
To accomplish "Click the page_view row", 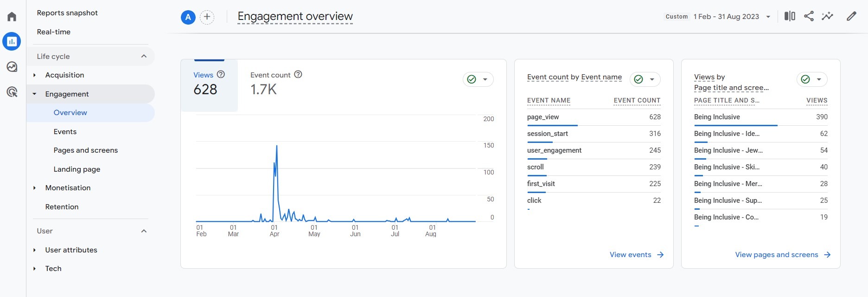I will pos(594,117).
